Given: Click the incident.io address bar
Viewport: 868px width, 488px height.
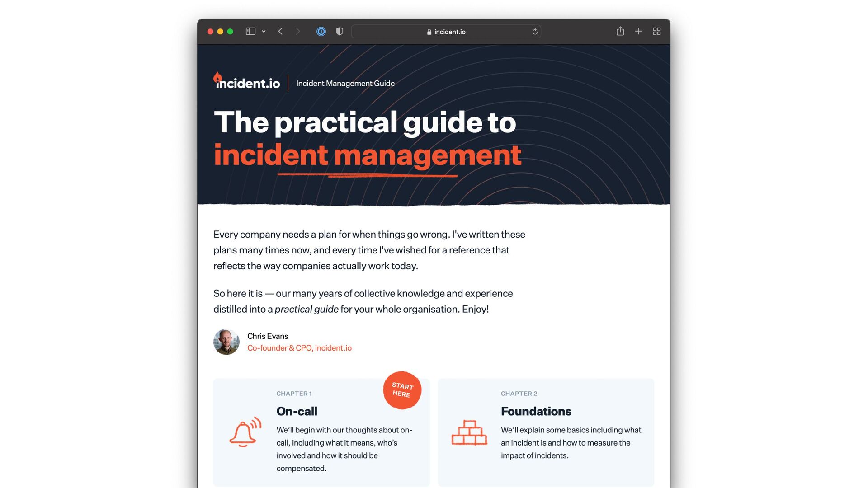Looking at the screenshot, I should (446, 32).
